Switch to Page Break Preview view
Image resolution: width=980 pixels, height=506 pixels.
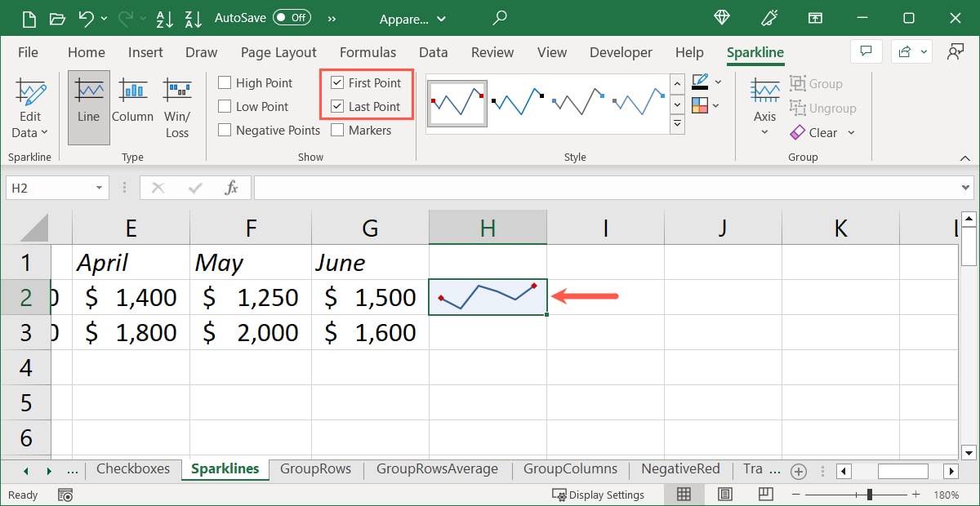(x=765, y=495)
